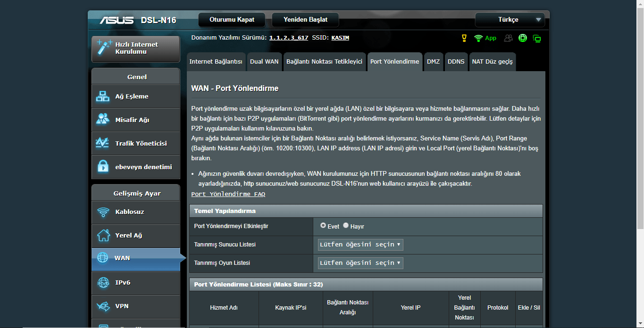The image size is (644, 328).
Task: Click the Protokol column header
Action: (x=498, y=308)
